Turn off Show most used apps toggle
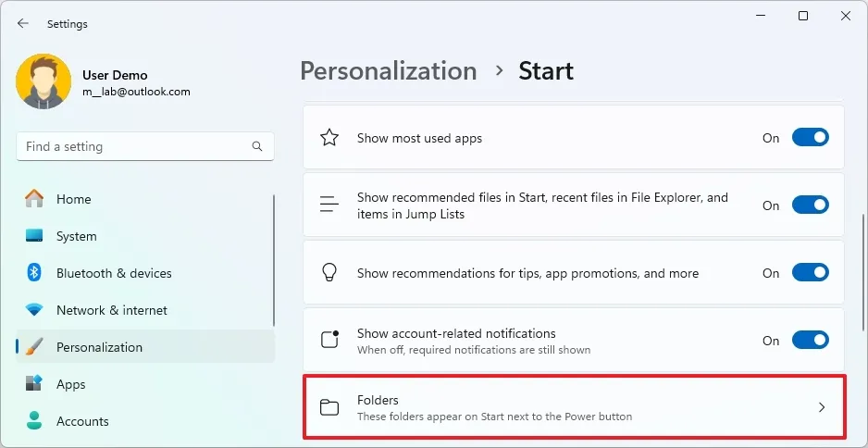868x448 pixels. click(x=810, y=138)
